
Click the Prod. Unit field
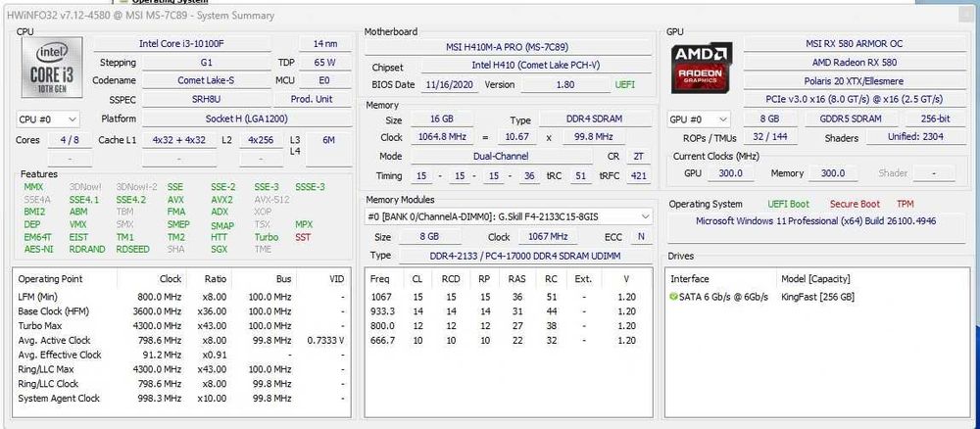[313, 99]
